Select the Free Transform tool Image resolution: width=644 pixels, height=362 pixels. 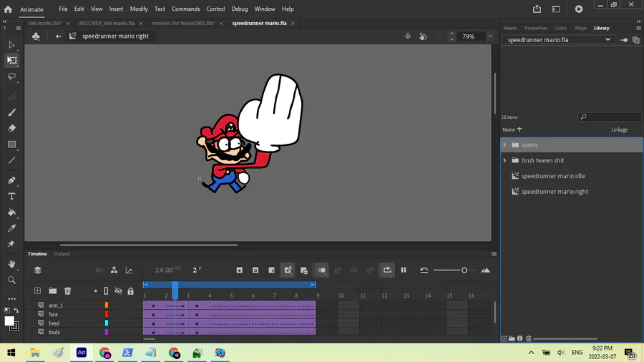click(x=11, y=60)
